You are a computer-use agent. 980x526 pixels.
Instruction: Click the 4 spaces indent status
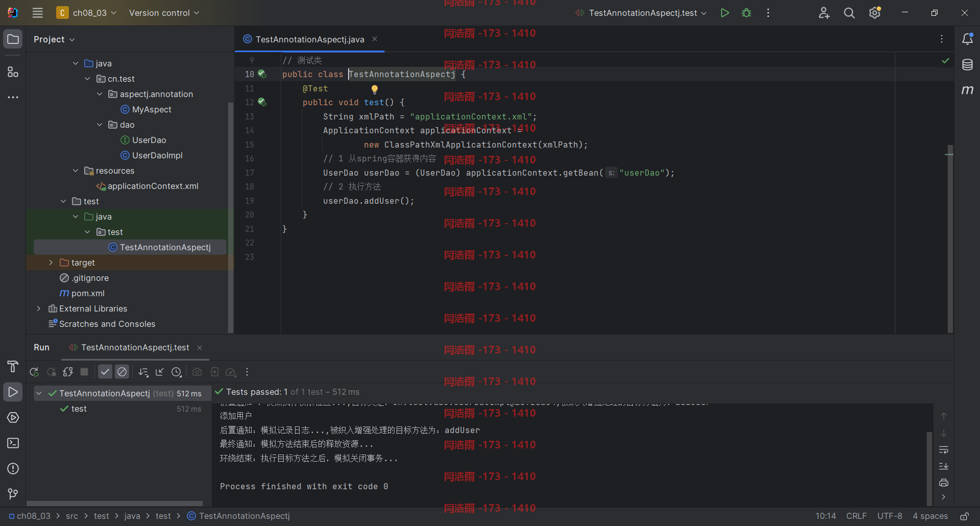930,516
